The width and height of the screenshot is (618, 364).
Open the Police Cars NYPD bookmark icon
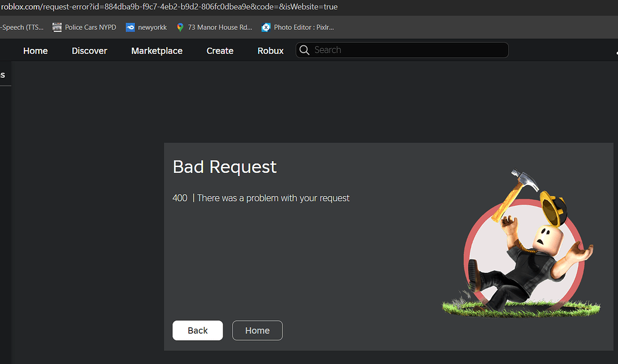57,27
